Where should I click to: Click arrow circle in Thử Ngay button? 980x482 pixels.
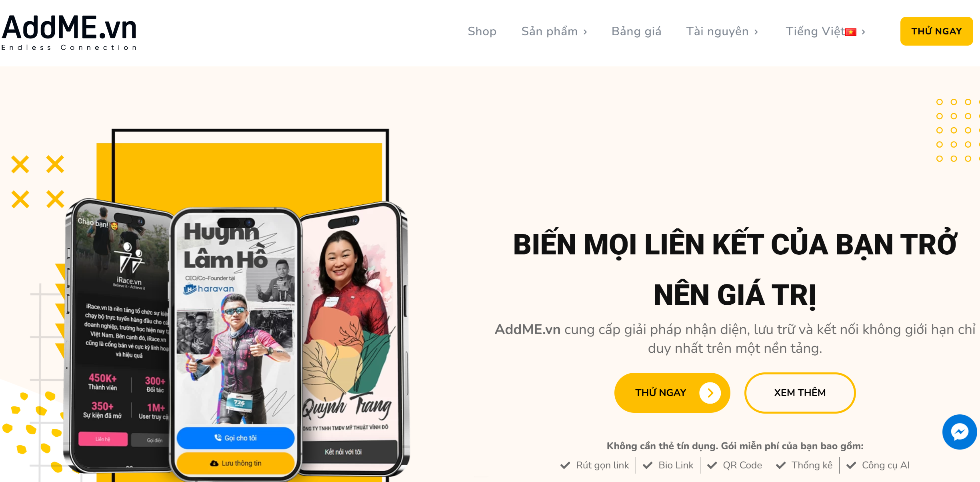click(x=710, y=393)
